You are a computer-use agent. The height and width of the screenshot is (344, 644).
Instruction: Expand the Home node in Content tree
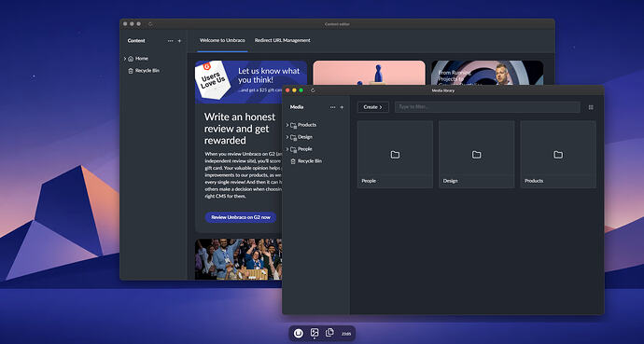tap(125, 59)
